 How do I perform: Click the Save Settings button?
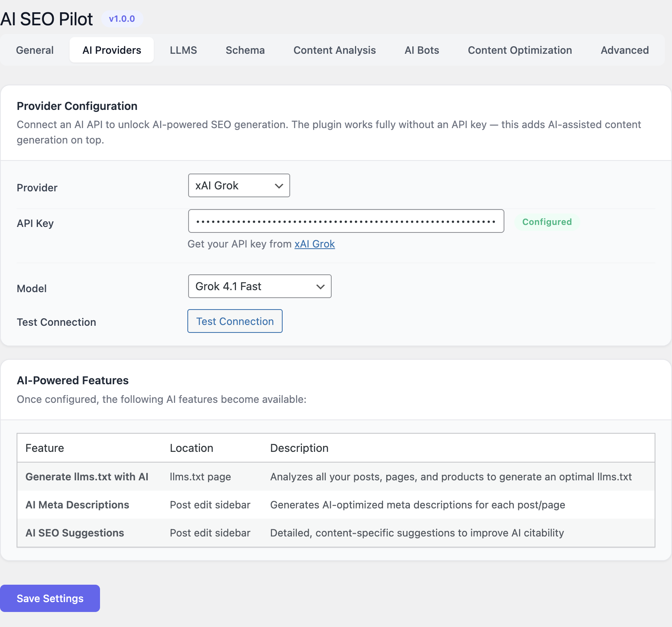point(50,598)
